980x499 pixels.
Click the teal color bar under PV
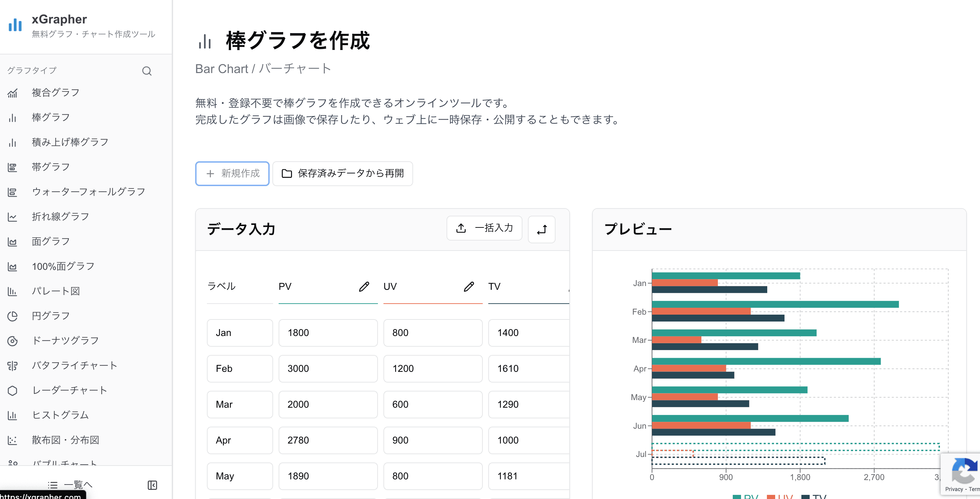click(x=328, y=304)
